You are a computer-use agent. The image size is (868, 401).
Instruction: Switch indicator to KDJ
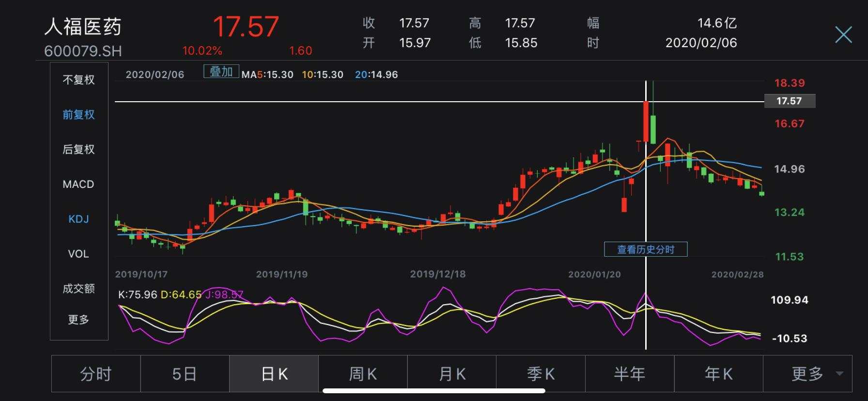point(78,219)
